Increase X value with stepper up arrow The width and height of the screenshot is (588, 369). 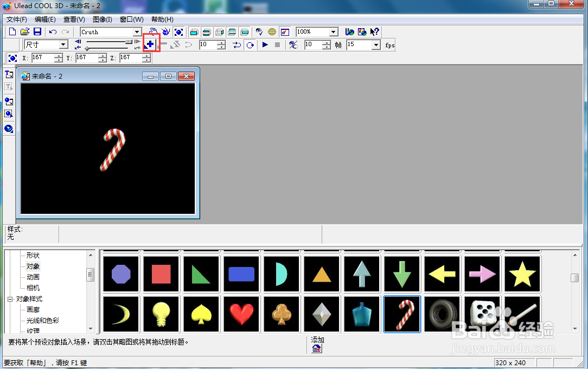[x=58, y=55]
